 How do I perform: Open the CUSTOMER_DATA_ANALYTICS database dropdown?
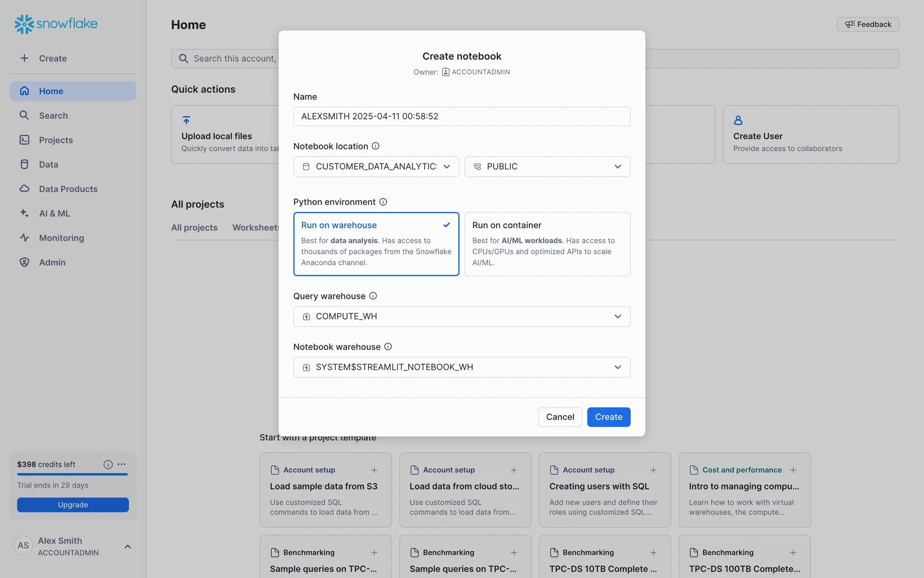(x=376, y=167)
